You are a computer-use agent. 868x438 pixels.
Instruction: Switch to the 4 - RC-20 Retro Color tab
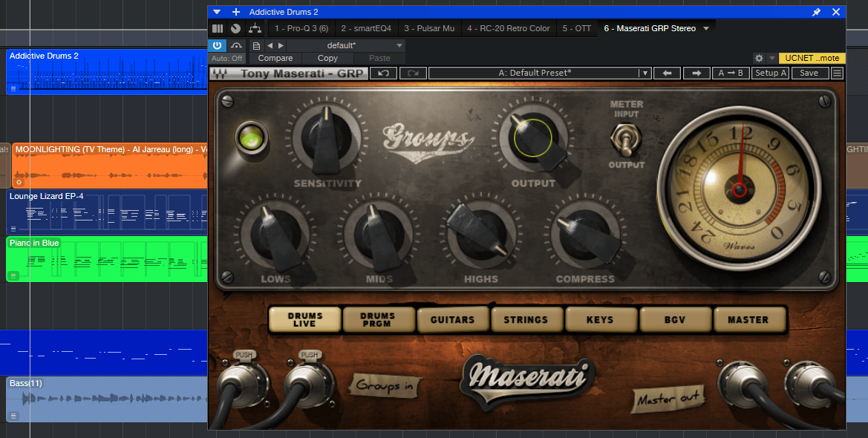[508, 28]
